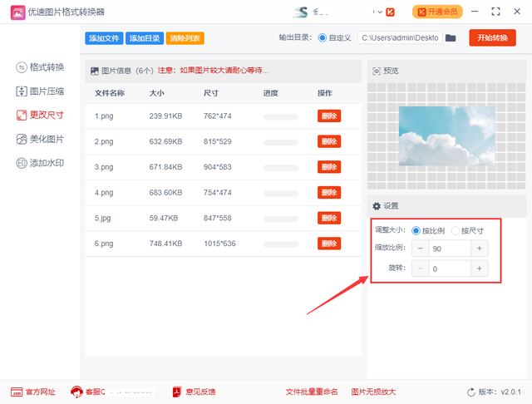Click the 客服 customer service icon
The height and width of the screenshot is (404, 532).
coord(76,392)
